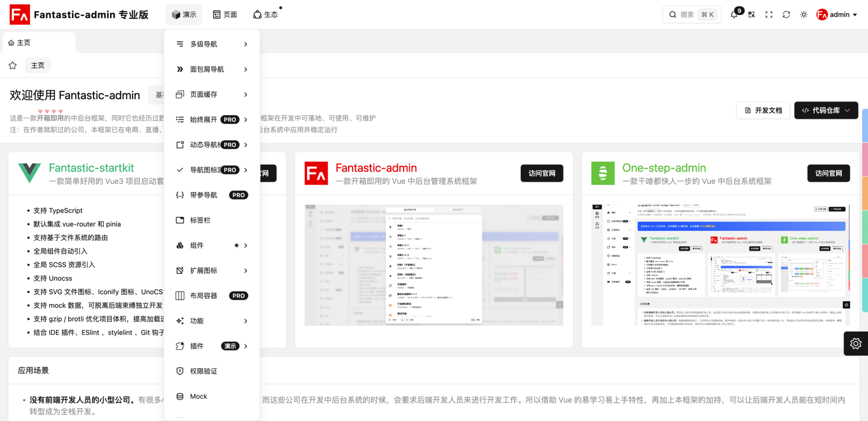
Task: Open the 页面 top navigation menu
Action: click(225, 15)
